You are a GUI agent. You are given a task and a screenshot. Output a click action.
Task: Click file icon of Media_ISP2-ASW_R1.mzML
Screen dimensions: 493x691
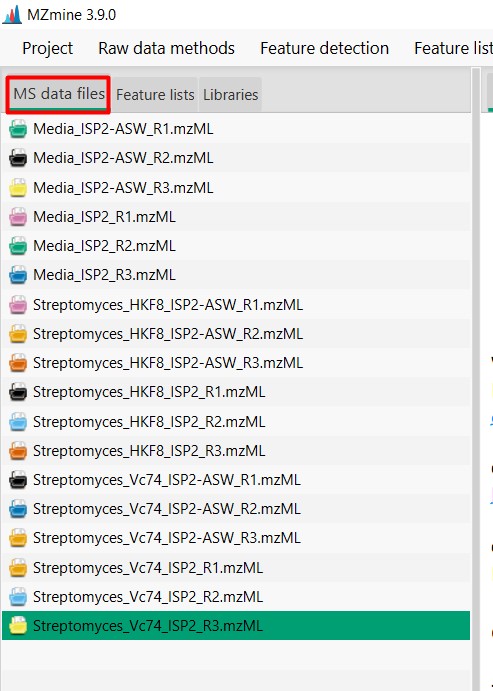click(18, 129)
